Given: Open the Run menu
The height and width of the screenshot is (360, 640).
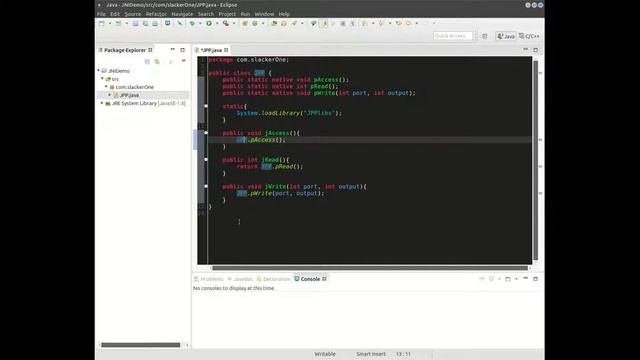Looking at the screenshot, I should 245,14.
